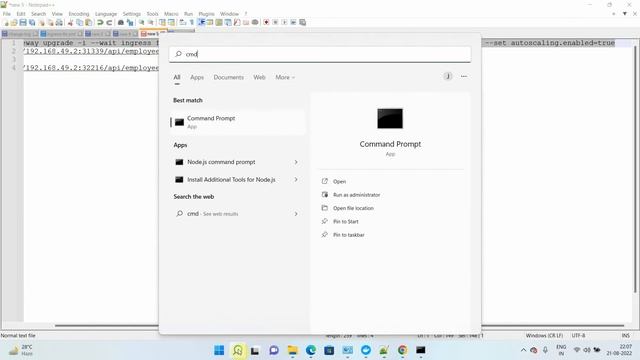Click the Save All icon in Notepad++ toolbar
Screen dimensions: 640x360
[32, 22]
